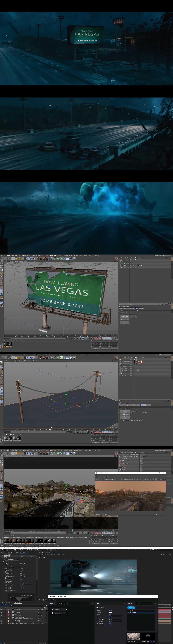Open Falloff Type dropdown in light Edit panel

115,616
